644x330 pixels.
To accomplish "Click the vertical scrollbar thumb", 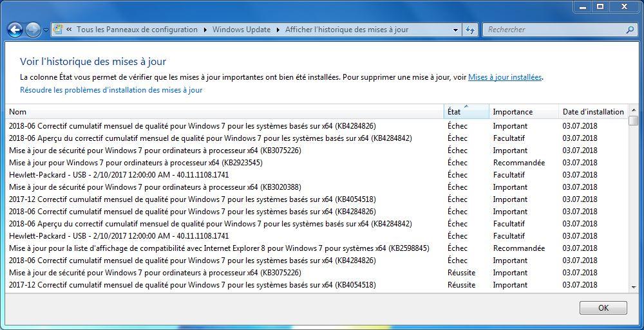I will 633,121.
